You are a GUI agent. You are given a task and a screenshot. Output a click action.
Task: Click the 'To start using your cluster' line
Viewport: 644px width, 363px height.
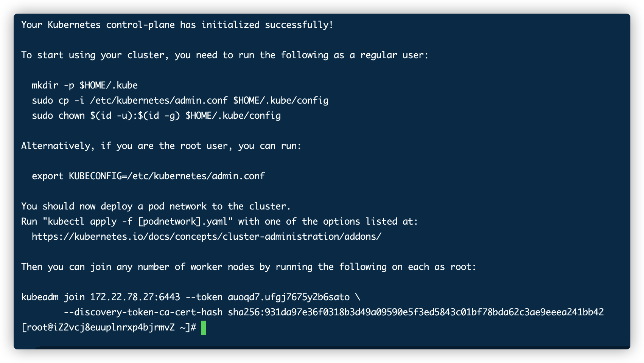click(x=225, y=55)
